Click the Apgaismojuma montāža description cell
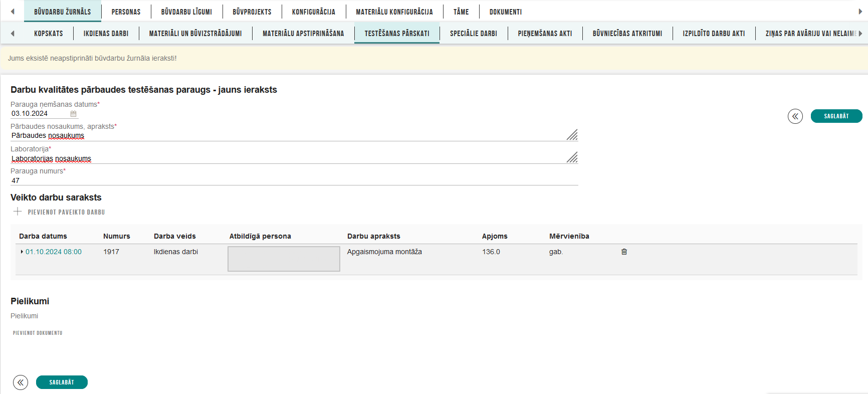This screenshot has height=394, width=868. pyautogui.click(x=384, y=252)
